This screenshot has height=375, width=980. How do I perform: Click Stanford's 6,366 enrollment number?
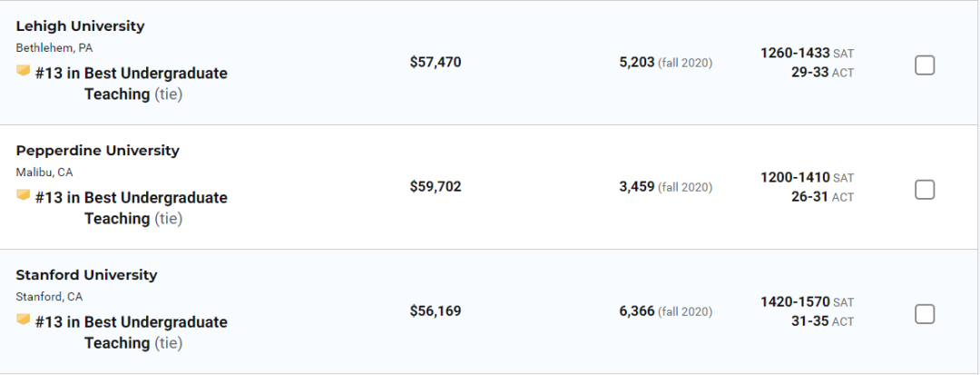pos(637,311)
